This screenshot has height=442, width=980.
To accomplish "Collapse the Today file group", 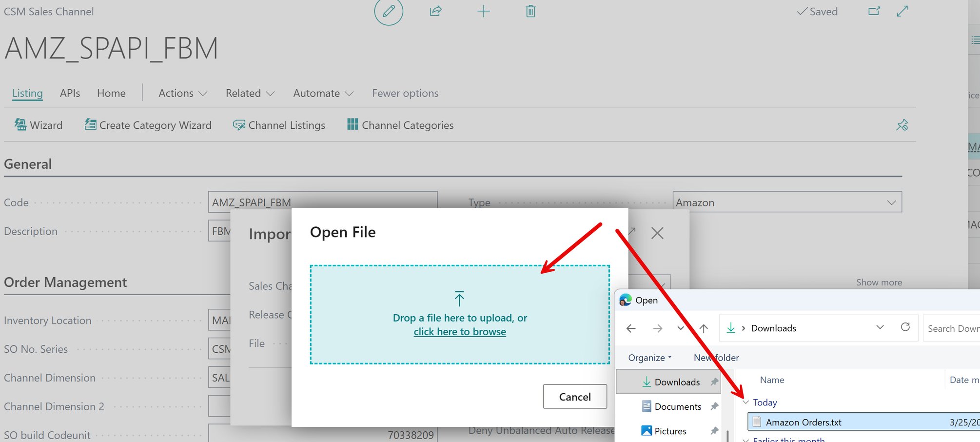I will coord(745,402).
